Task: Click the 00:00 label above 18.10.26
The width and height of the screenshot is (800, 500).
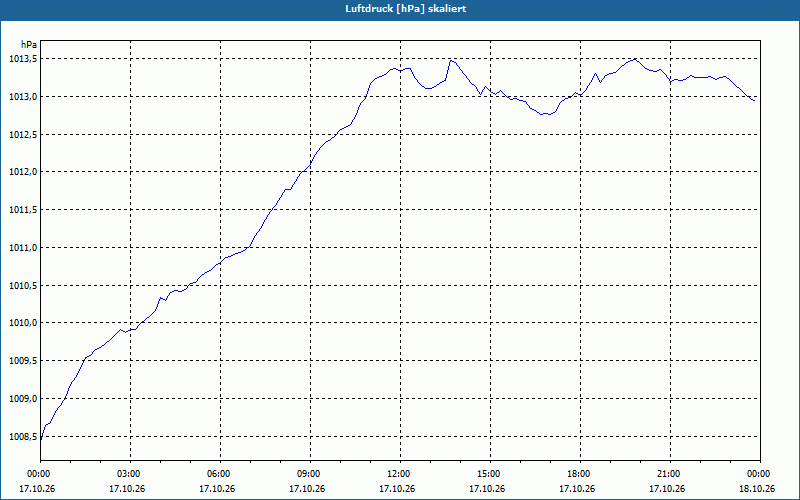Action: point(760,474)
